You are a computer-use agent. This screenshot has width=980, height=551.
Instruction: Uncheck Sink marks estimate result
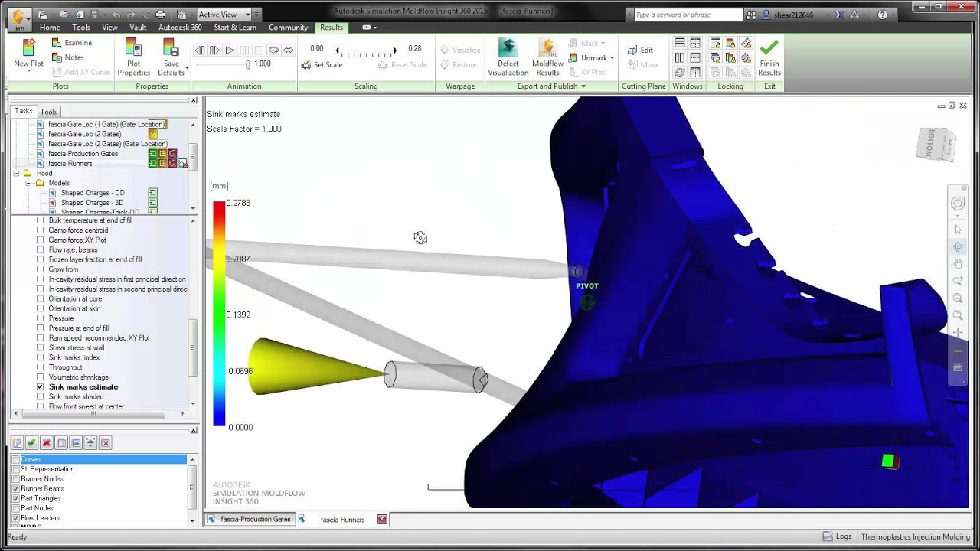(x=41, y=387)
